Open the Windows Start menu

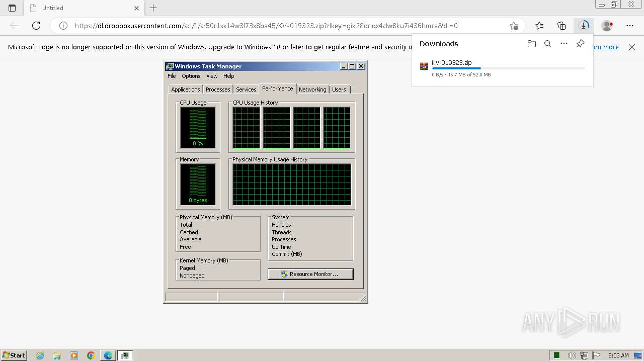click(x=14, y=355)
